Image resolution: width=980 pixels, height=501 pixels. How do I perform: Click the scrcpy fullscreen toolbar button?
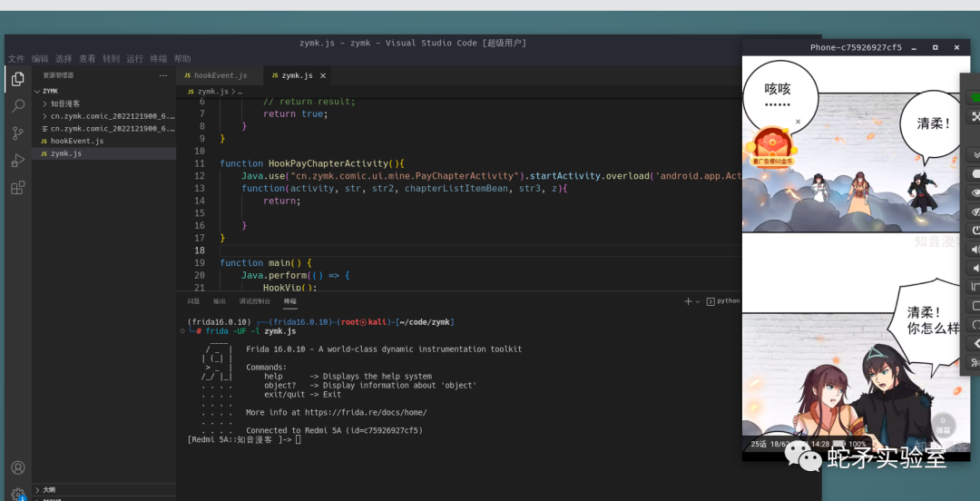tap(974, 116)
